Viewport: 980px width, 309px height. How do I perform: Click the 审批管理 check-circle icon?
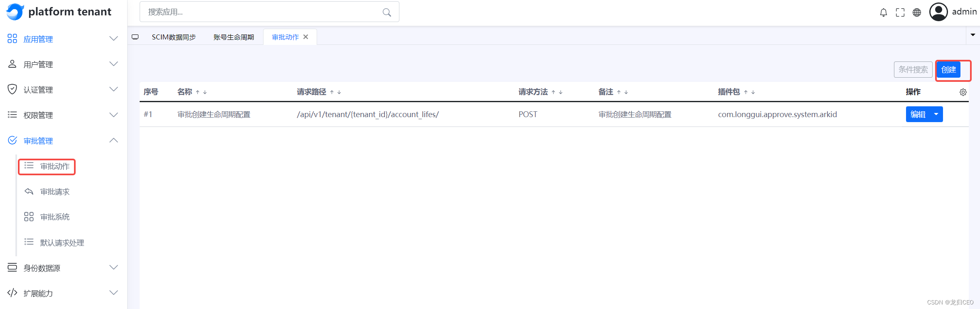click(12, 140)
